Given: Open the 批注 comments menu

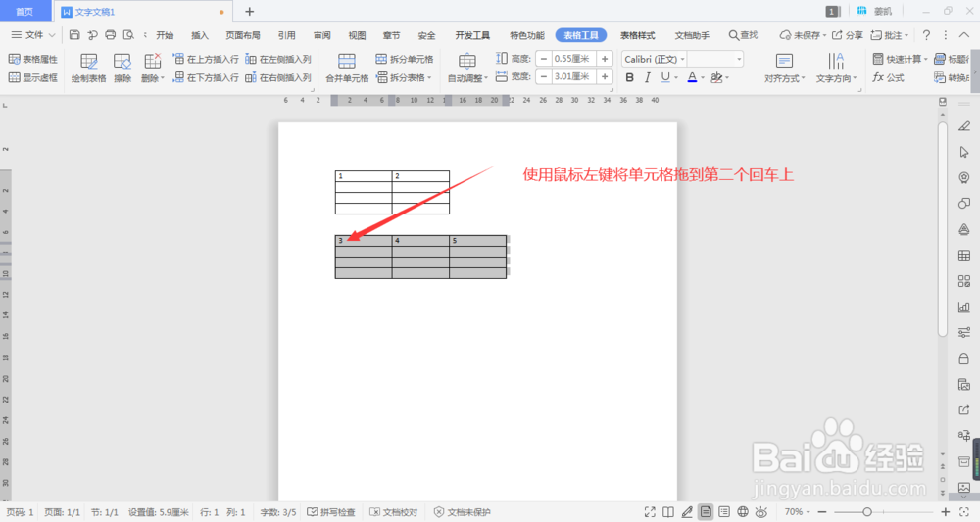Looking at the screenshot, I should coord(890,35).
